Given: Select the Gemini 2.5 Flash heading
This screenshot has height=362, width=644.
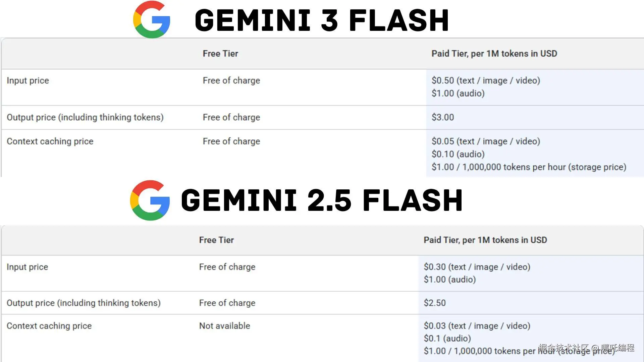Looking at the screenshot, I should click(x=321, y=200).
